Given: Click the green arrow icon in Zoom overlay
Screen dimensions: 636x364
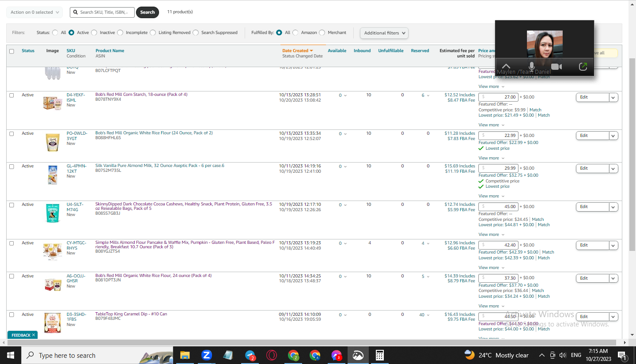Looking at the screenshot, I should pos(583,66).
